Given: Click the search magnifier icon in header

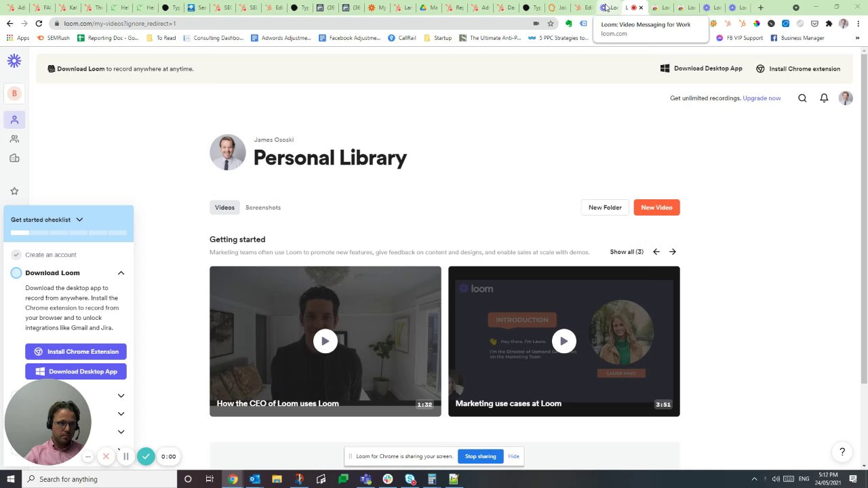Looking at the screenshot, I should click(x=802, y=98).
